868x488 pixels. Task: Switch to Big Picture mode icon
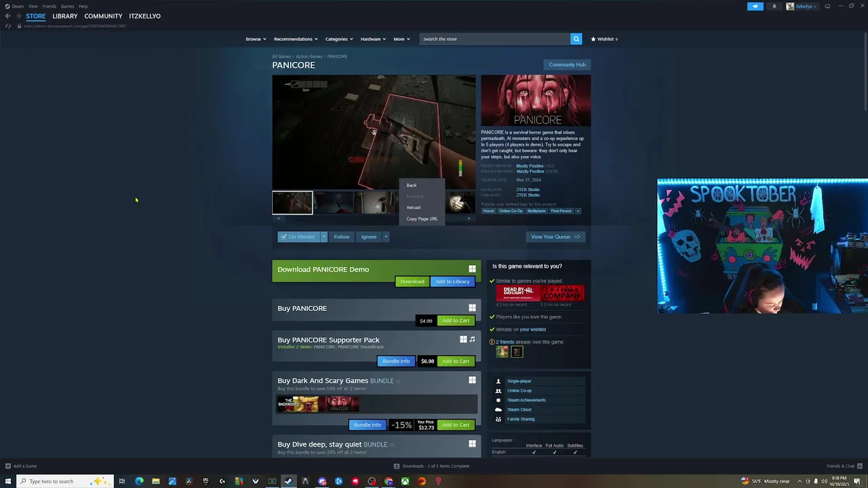pos(827,6)
